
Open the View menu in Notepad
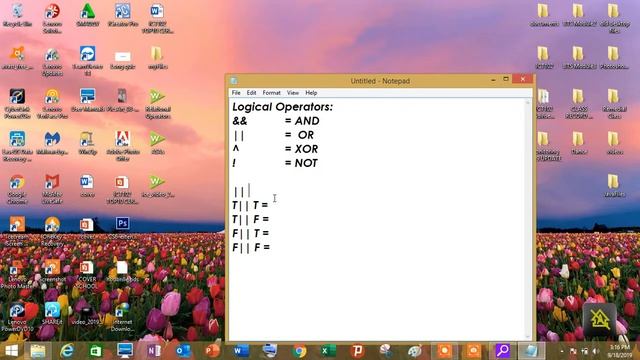click(x=293, y=93)
